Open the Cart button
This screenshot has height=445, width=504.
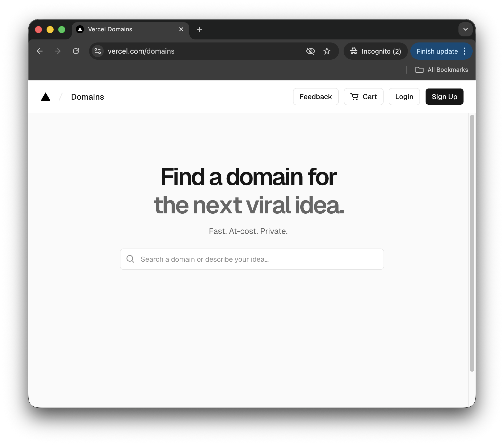(364, 97)
